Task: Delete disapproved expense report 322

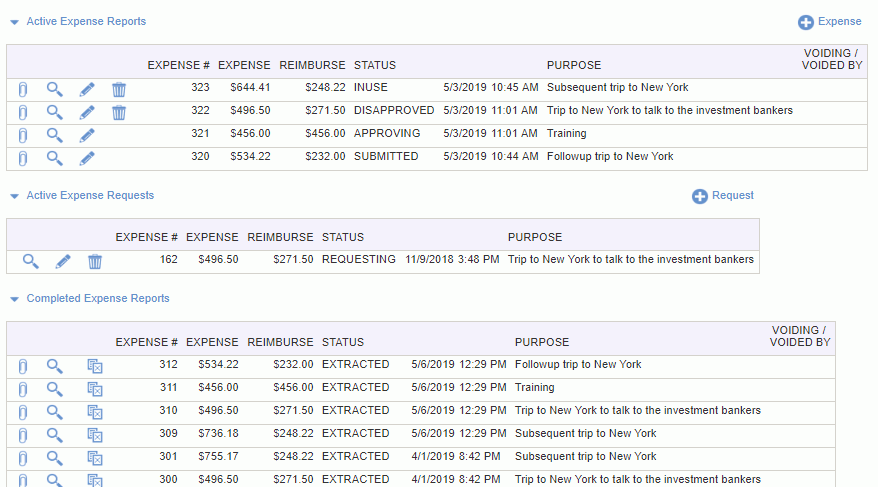Action: pos(119,113)
